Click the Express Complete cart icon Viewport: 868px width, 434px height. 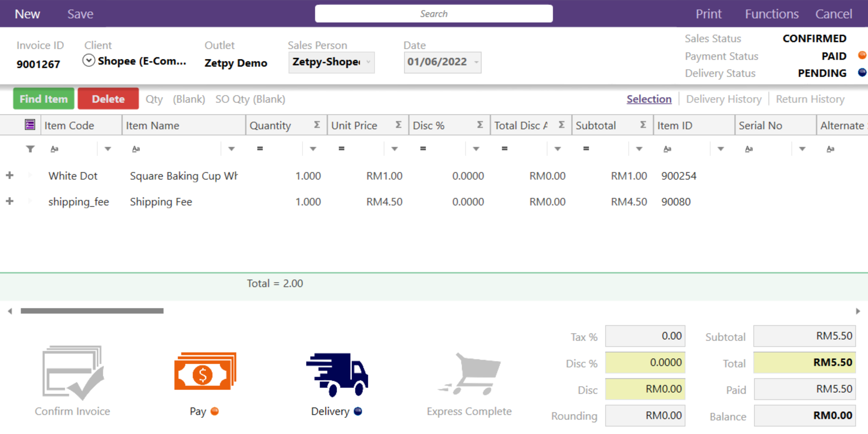469,374
